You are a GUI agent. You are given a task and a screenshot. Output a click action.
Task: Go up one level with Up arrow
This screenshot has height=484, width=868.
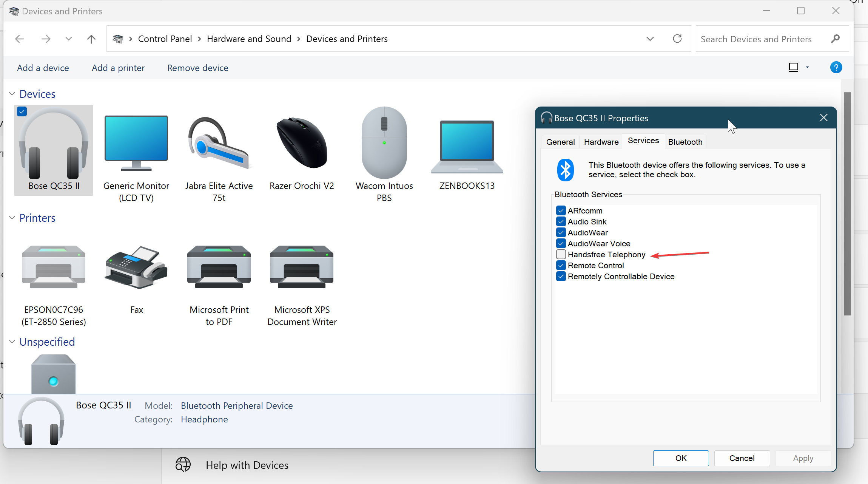point(91,39)
